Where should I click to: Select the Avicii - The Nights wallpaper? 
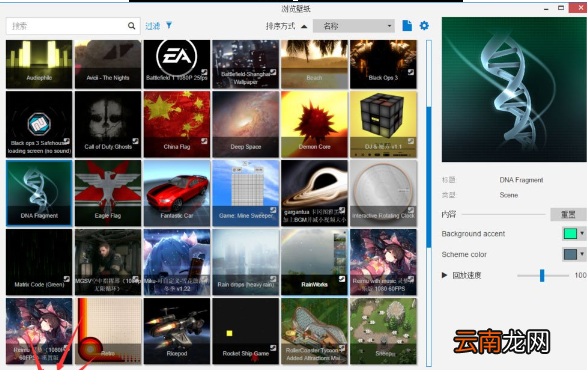coord(108,64)
